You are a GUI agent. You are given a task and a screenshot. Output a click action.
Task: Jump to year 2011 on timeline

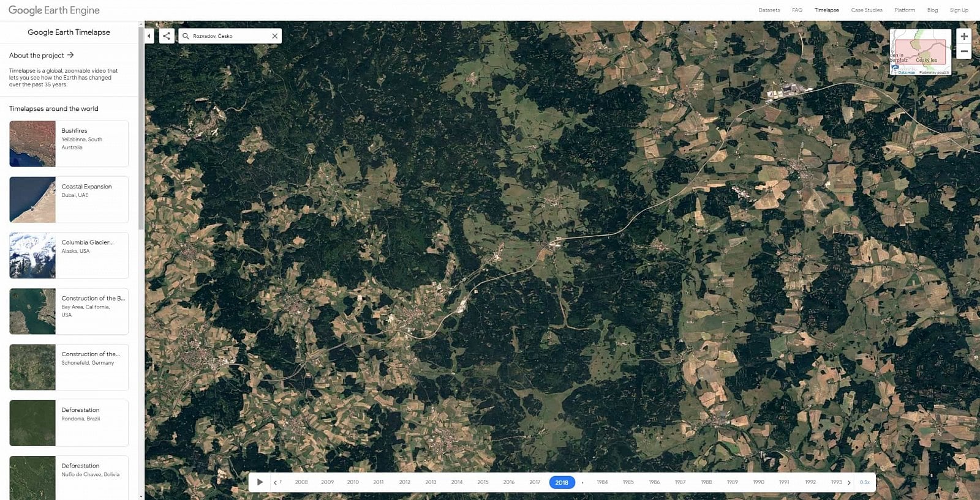(379, 482)
